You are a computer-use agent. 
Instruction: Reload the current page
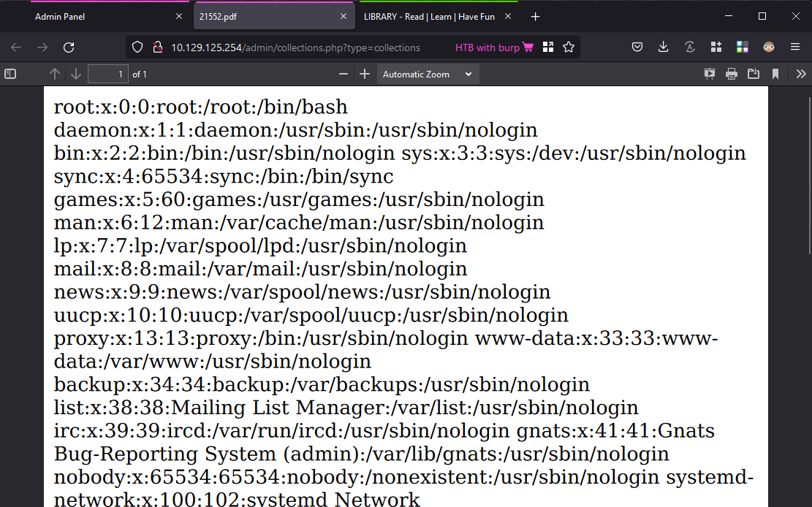(69, 47)
